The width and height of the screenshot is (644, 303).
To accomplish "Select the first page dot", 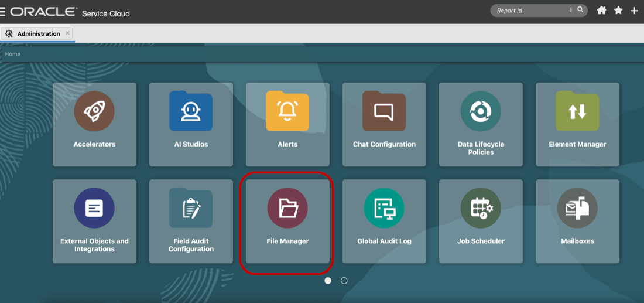I will tap(328, 280).
